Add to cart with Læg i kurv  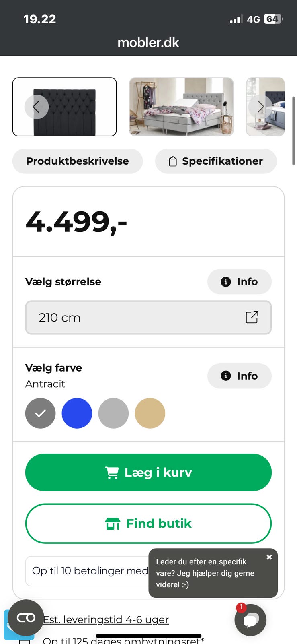point(148,472)
